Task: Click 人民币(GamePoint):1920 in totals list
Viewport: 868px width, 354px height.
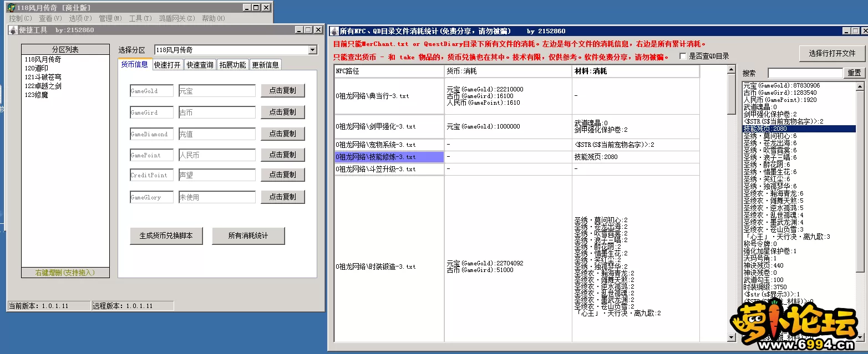Action: pyautogui.click(x=780, y=100)
